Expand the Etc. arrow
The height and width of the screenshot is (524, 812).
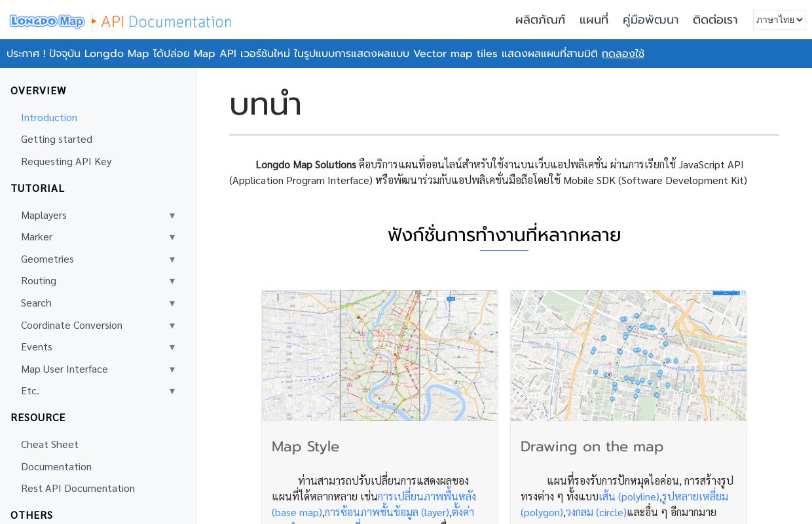[x=172, y=391]
